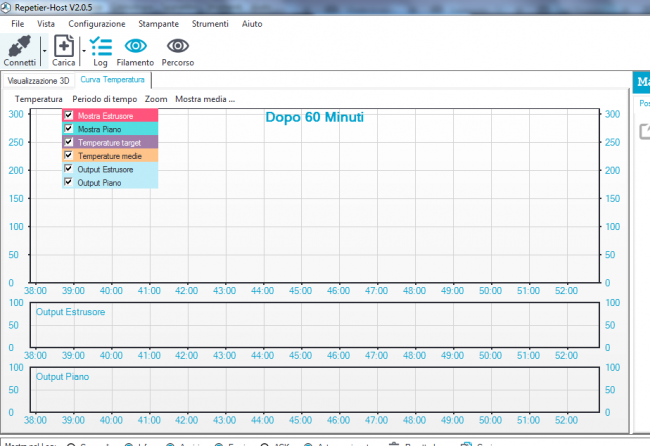This screenshot has height=446, width=650.
Task: Click the Repetier-Host title bar app icon
Action: pos(7,7)
